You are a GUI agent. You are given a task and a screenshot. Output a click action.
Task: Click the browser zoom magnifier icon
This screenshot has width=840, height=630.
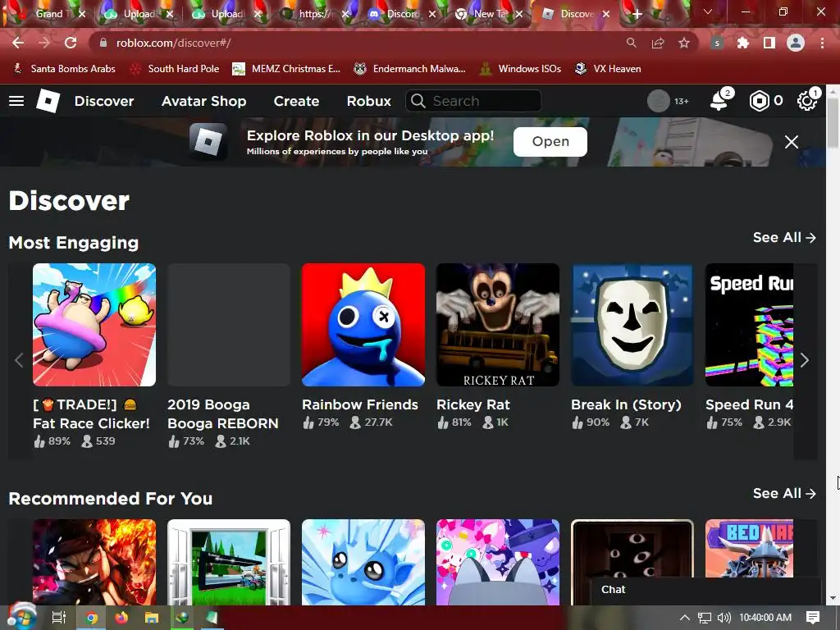pos(632,43)
